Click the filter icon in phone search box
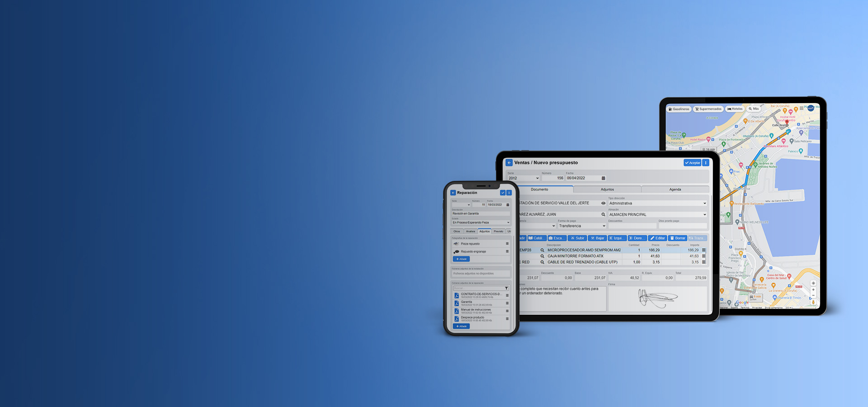The width and height of the screenshot is (868, 407). 506,288
